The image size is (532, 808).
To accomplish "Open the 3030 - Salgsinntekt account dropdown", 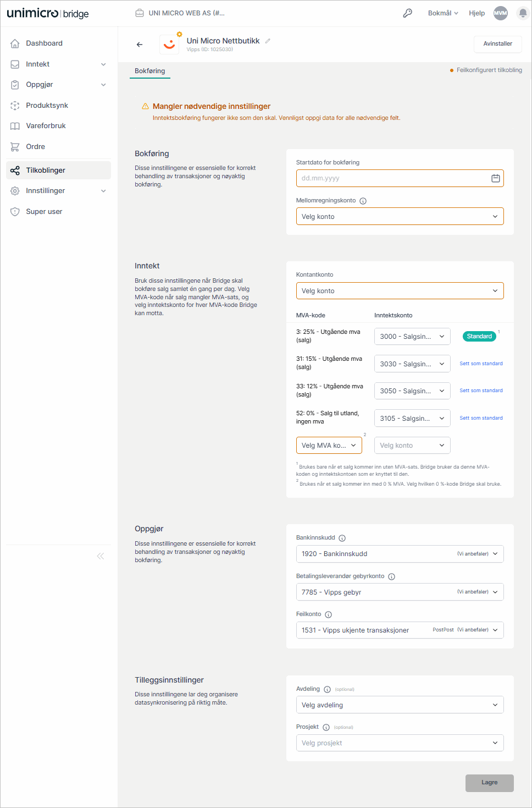I will [x=412, y=364].
